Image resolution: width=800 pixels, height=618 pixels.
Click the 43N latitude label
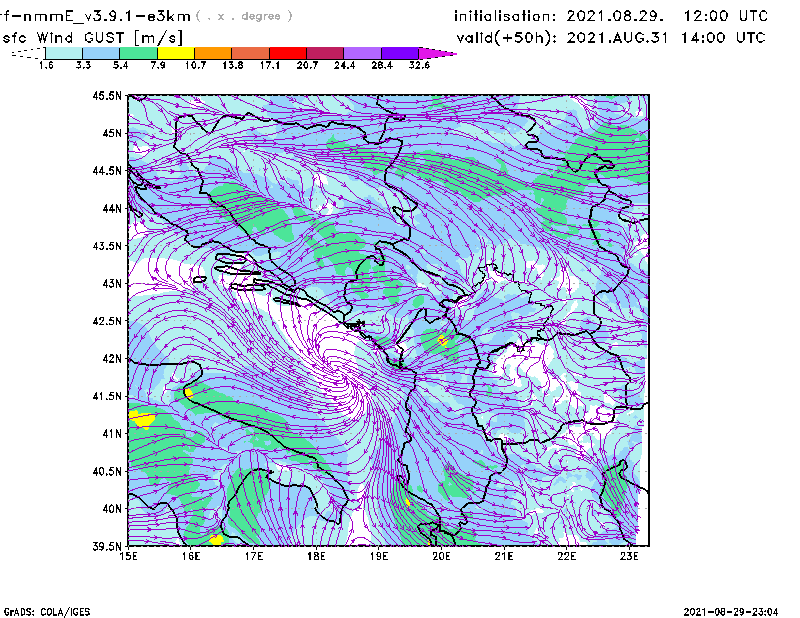tap(112, 283)
